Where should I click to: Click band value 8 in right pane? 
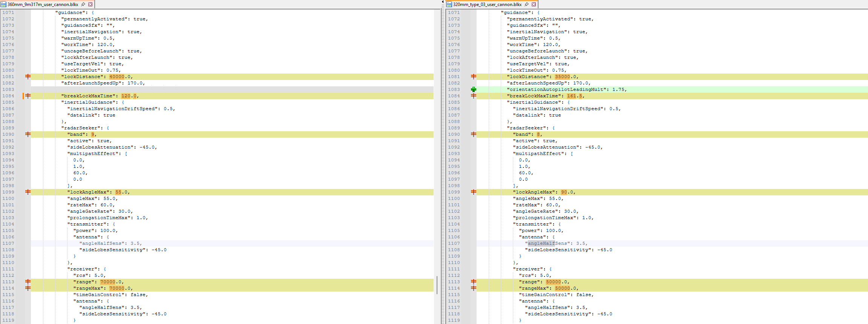(x=538, y=134)
